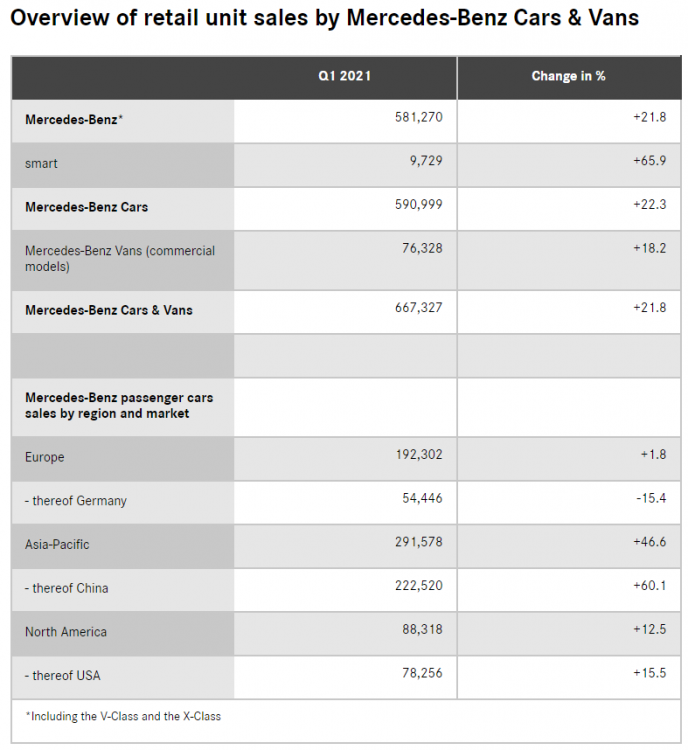Click the North America row label
Screen dimensions: 688x750
click(x=66, y=631)
